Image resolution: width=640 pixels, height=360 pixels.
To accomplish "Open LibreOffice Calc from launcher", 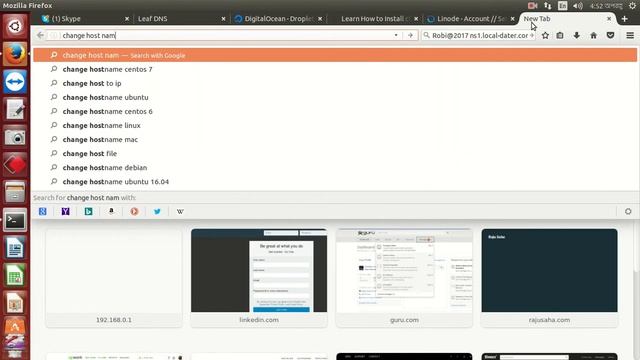I will [x=15, y=276].
